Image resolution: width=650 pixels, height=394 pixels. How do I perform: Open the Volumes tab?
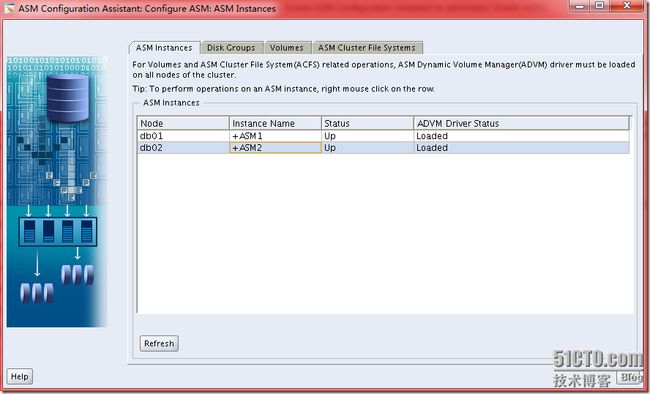[x=287, y=48]
